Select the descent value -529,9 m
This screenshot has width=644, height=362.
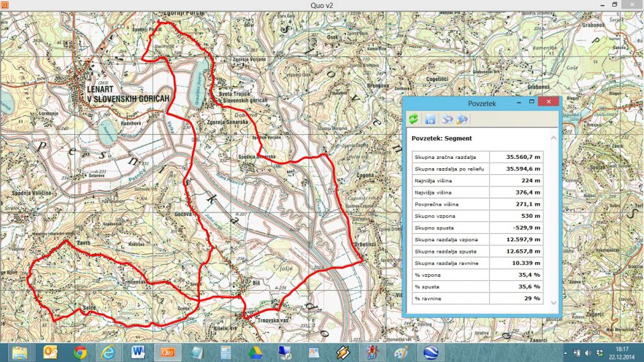tap(526, 228)
